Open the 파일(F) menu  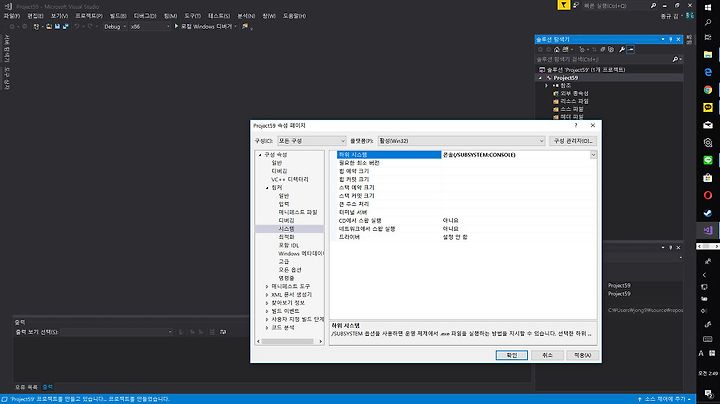(11, 16)
